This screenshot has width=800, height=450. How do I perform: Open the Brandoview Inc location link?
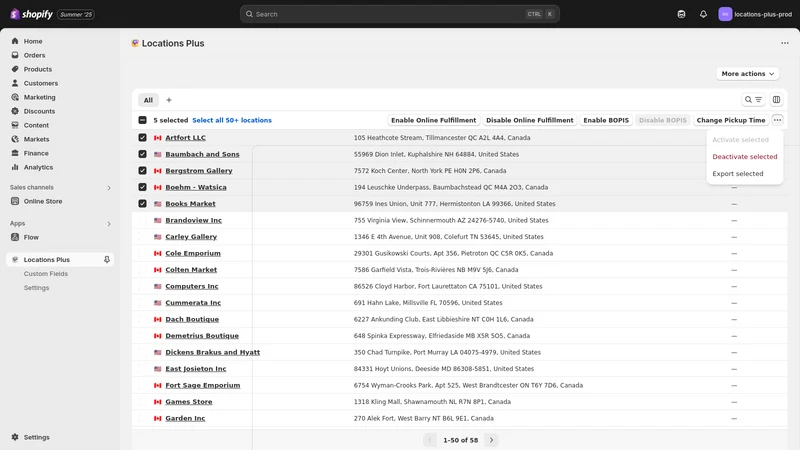click(x=193, y=220)
